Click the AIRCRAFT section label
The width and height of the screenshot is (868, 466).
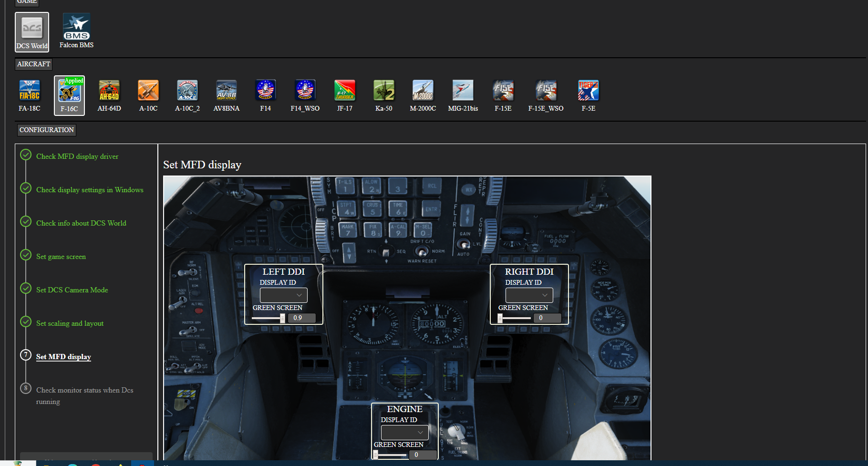pyautogui.click(x=33, y=64)
